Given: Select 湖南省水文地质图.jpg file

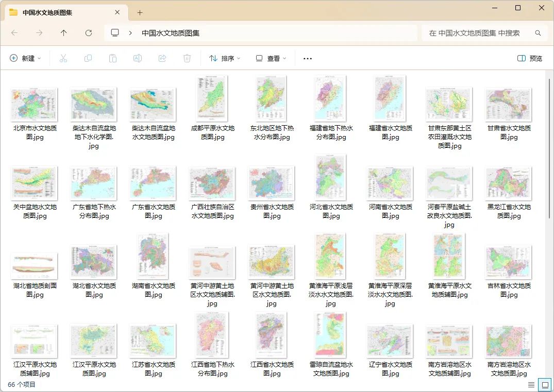Looking at the screenshot, I should [x=154, y=266].
